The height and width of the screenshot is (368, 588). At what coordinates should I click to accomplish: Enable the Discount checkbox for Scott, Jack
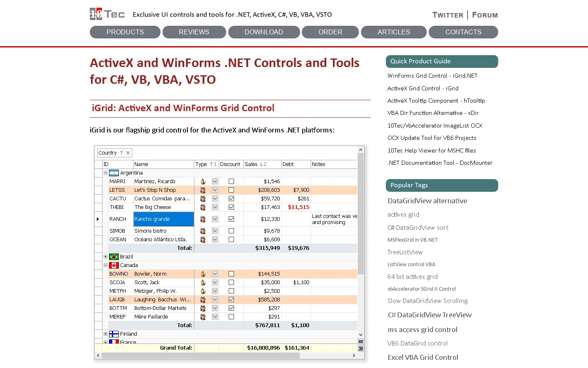(231, 283)
